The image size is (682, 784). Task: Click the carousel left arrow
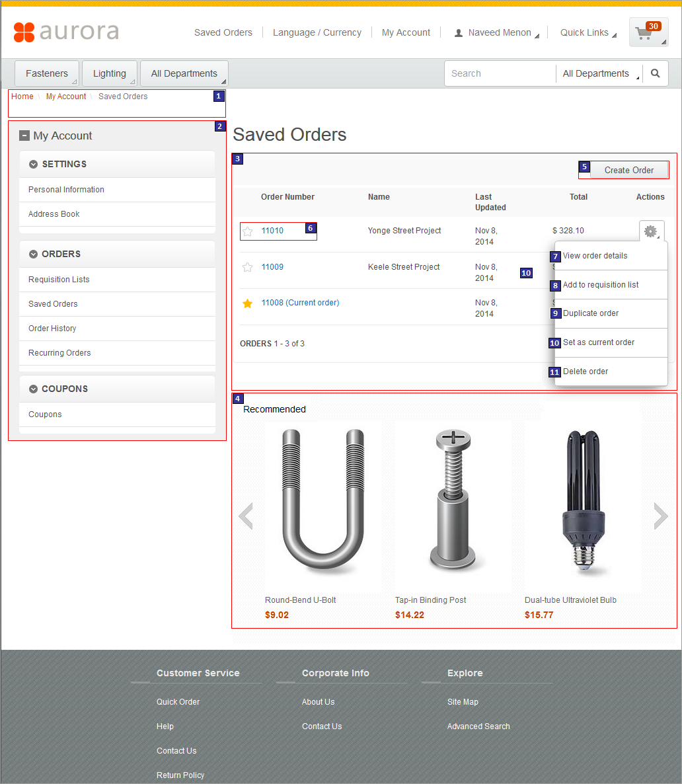246,516
